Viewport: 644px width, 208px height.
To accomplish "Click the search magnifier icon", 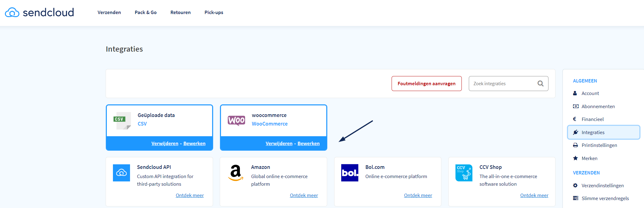I will pyautogui.click(x=540, y=83).
